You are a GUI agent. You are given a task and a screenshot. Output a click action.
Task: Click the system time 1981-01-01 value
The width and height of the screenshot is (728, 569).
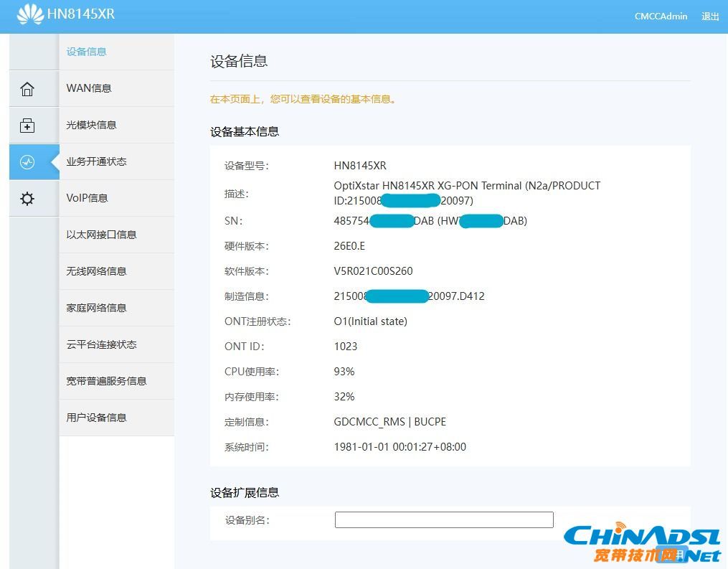tap(400, 447)
